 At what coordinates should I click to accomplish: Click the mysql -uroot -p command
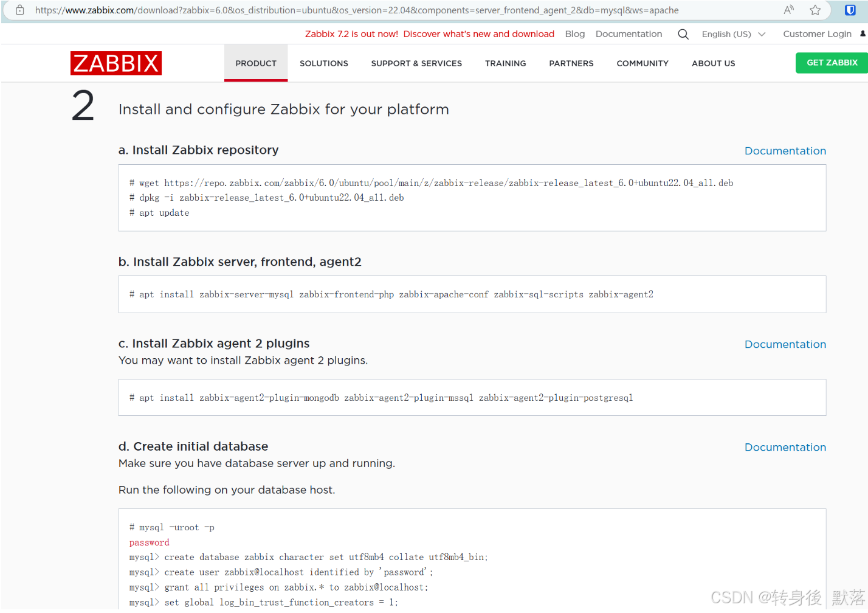pos(172,527)
